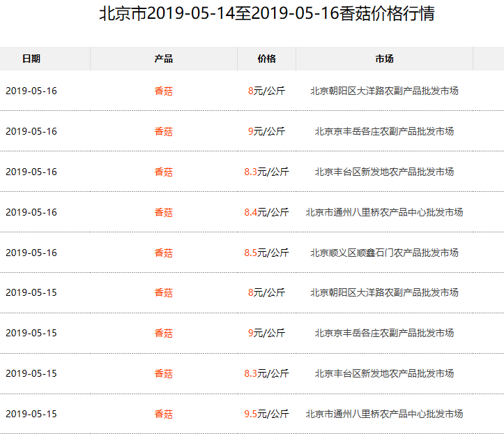Click date 2019-05-16 in 八里桥 row
Viewport: 504px width, 434px height.
pos(31,212)
